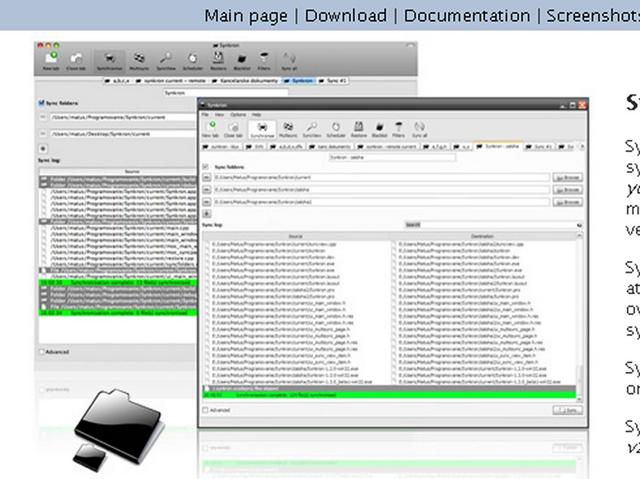Viewport: 640px width, 479px height.
Task: Switch to Kancelarske dokumenty tab in Mac window
Action: (x=245, y=81)
